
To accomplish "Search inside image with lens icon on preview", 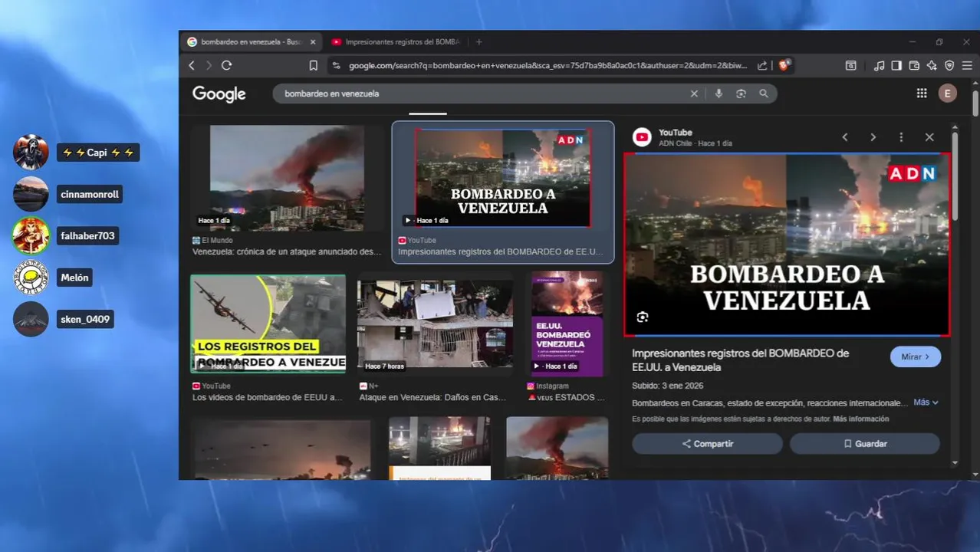I will point(643,317).
